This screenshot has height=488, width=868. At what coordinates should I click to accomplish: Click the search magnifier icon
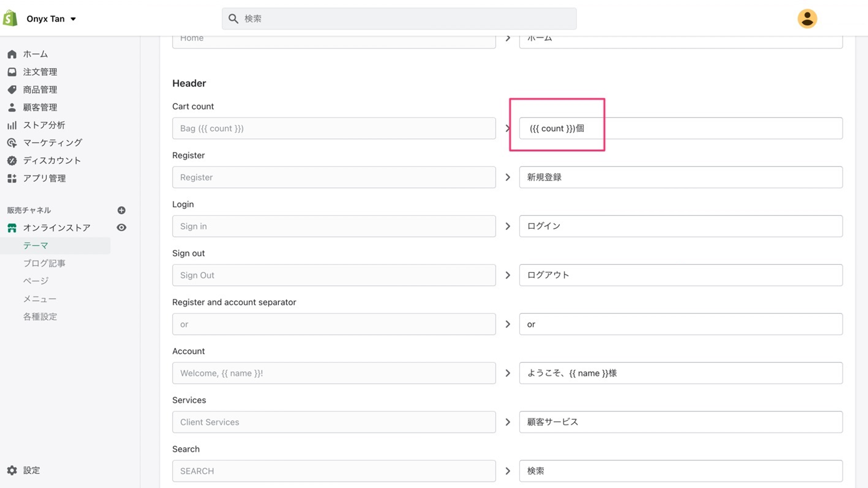tap(233, 19)
